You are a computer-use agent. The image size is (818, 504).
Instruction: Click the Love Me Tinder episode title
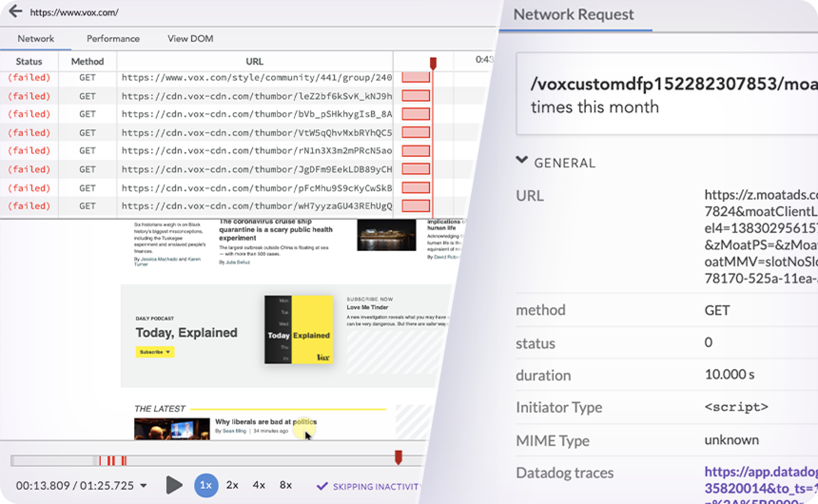pos(367,307)
